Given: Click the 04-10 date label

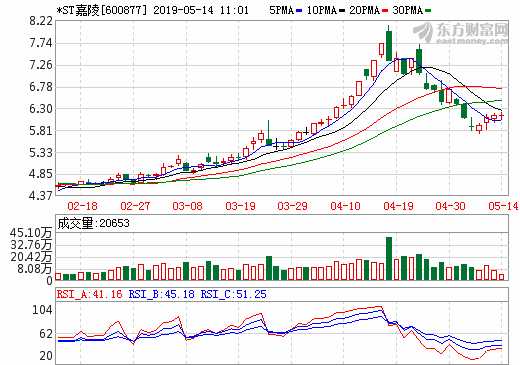Looking at the screenshot, I should pos(345,206).
